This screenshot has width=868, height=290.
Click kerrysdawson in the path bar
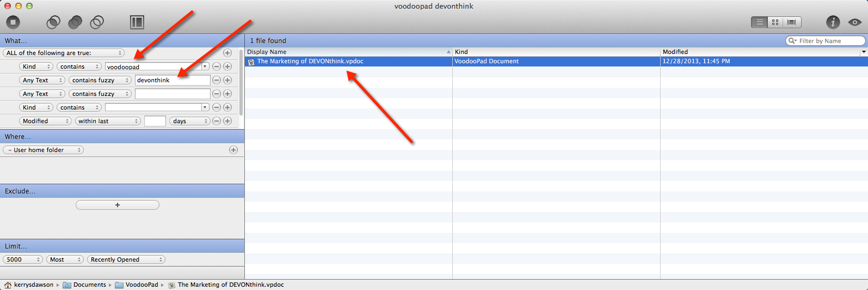[29, 285]
